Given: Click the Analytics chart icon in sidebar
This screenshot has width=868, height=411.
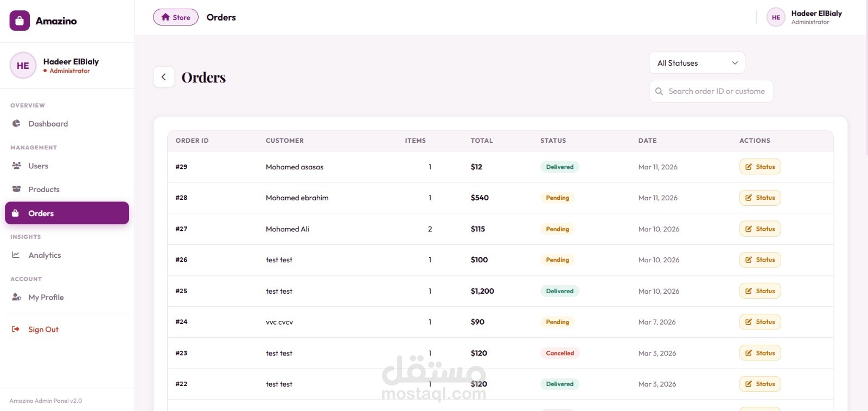Looking at the screenshot, I should pyautogui.click(x=16, y=255).
